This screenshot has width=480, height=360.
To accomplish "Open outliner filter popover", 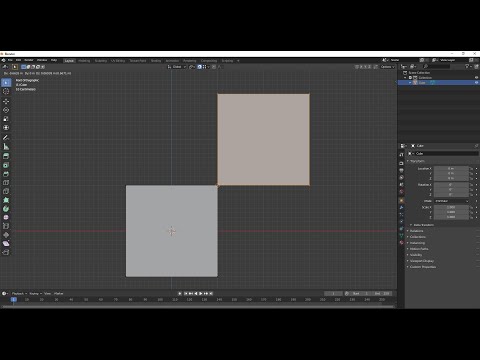I will [x=468, y=66].
